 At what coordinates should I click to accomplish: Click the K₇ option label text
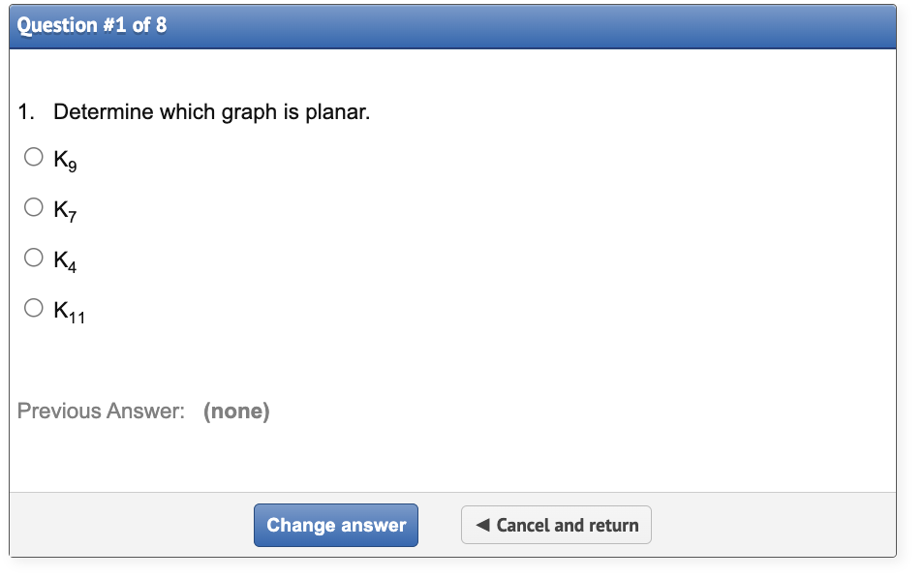pos(64,208)
